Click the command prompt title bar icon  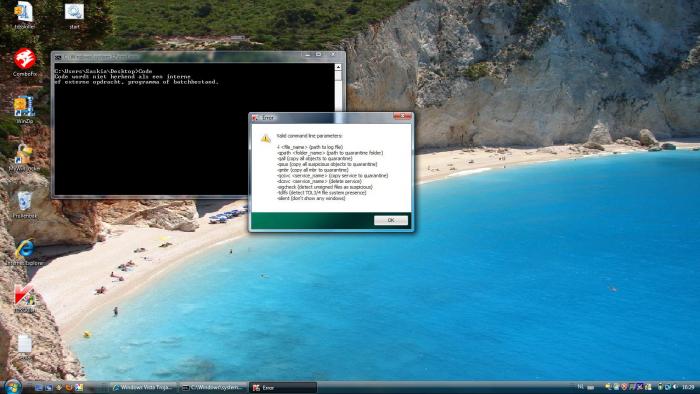58,57
